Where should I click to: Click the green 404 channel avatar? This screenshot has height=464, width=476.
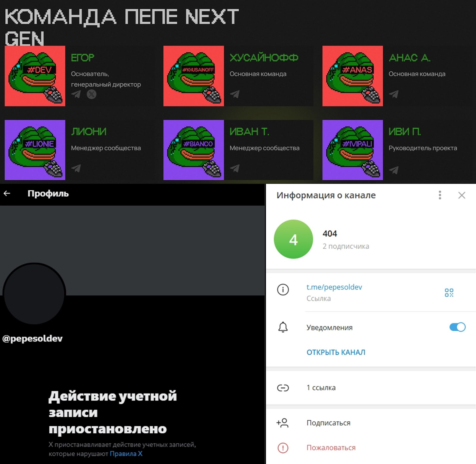293,239
